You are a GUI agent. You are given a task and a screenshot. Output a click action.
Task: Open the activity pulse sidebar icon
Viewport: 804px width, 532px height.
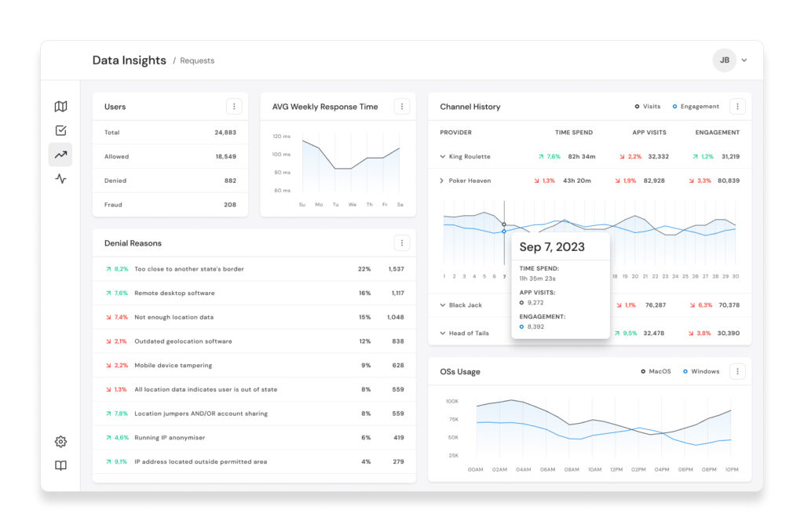tap(60, 179)
